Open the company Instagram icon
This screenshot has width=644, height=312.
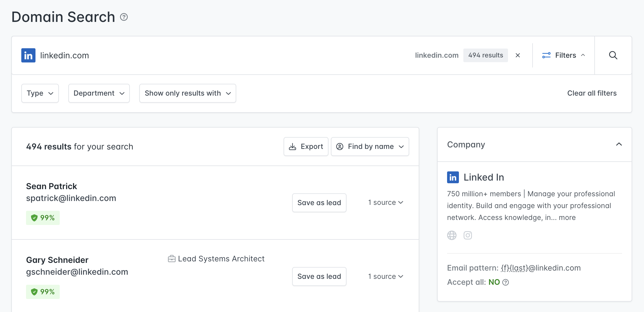468,235
